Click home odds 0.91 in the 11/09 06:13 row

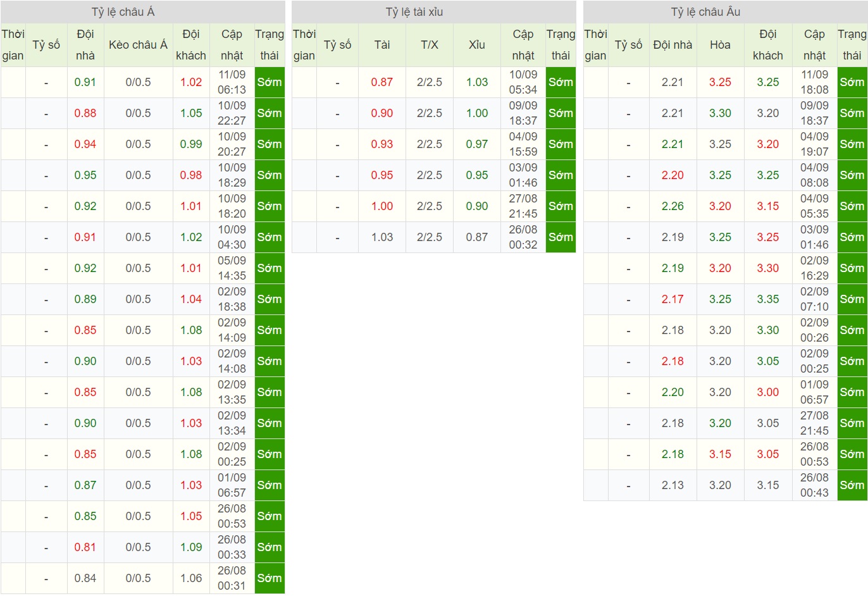point(85,82)
